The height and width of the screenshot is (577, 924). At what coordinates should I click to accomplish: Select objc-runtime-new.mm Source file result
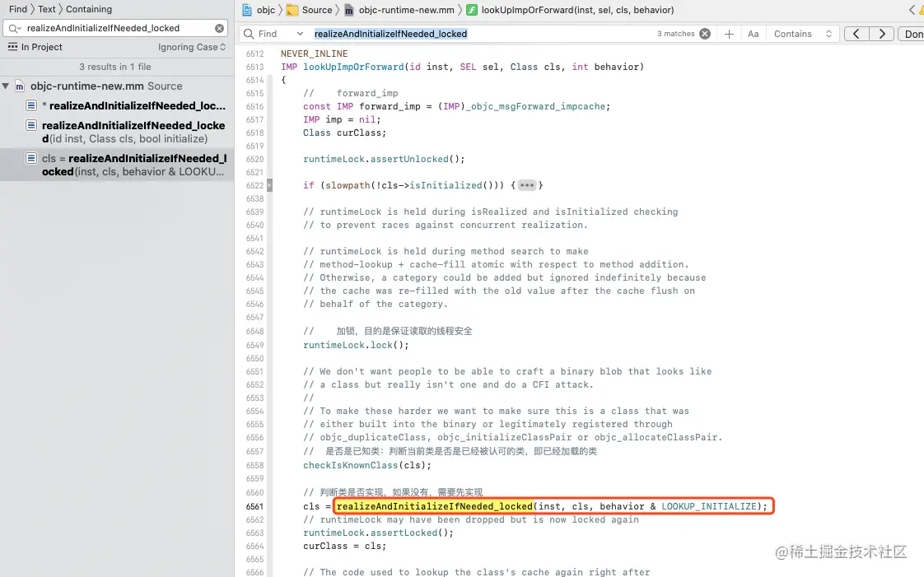[106, 86]
